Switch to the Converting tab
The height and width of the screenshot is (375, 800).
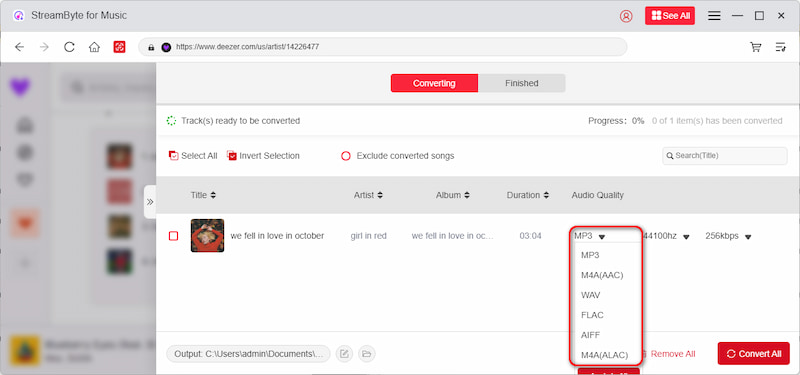(x=434, y=83)
